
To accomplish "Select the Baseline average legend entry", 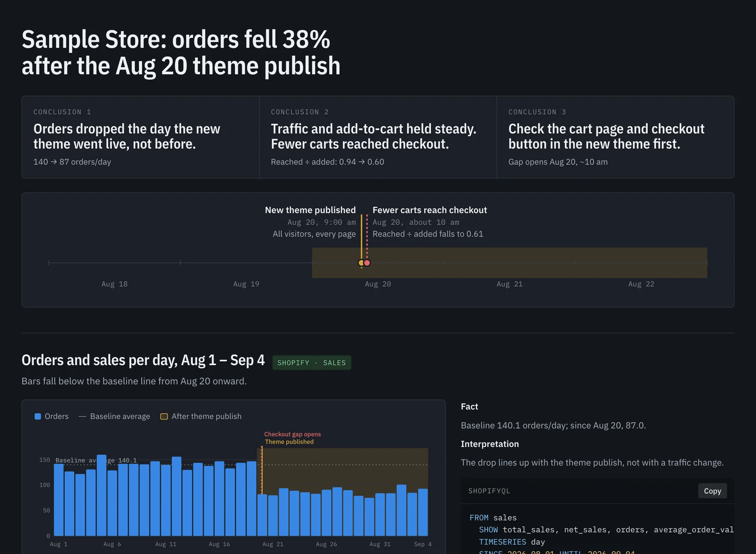I will 114,417.
